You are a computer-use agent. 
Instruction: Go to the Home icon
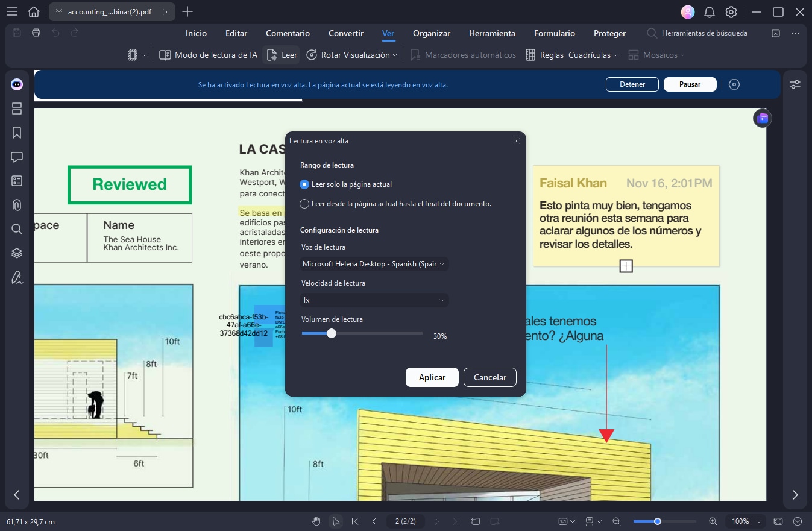[x=34, y=12]
